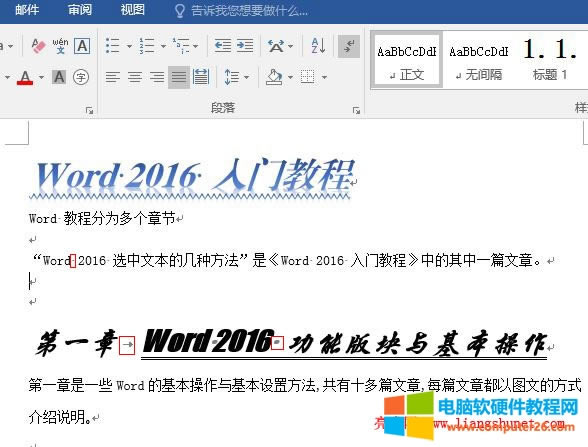
Task: Click Enclose Characters circle icon
Action: point(81,77)
